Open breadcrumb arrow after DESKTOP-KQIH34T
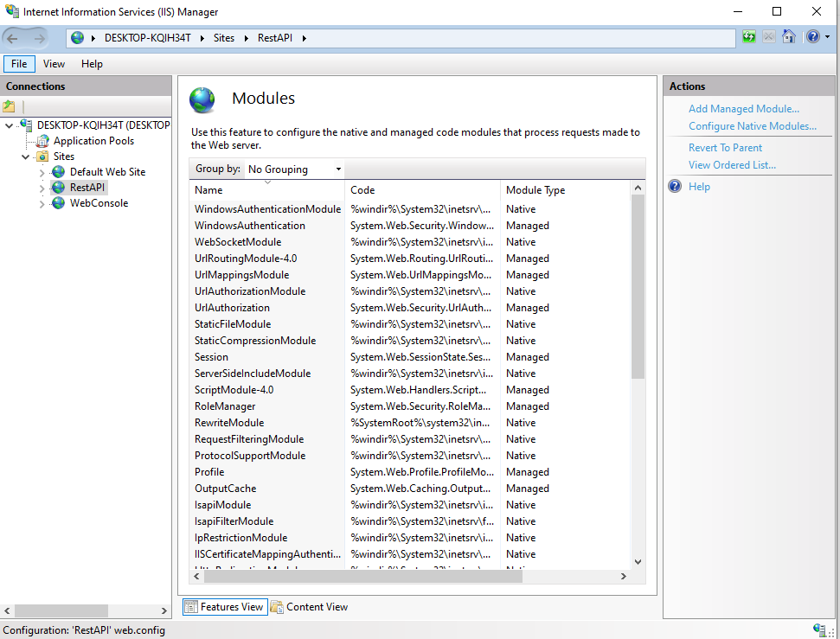840x639 pixels. coord(202,38)
